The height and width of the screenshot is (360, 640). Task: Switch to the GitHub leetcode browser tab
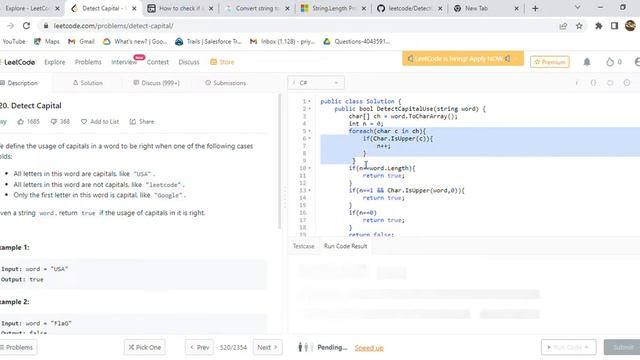coord(410,8)
